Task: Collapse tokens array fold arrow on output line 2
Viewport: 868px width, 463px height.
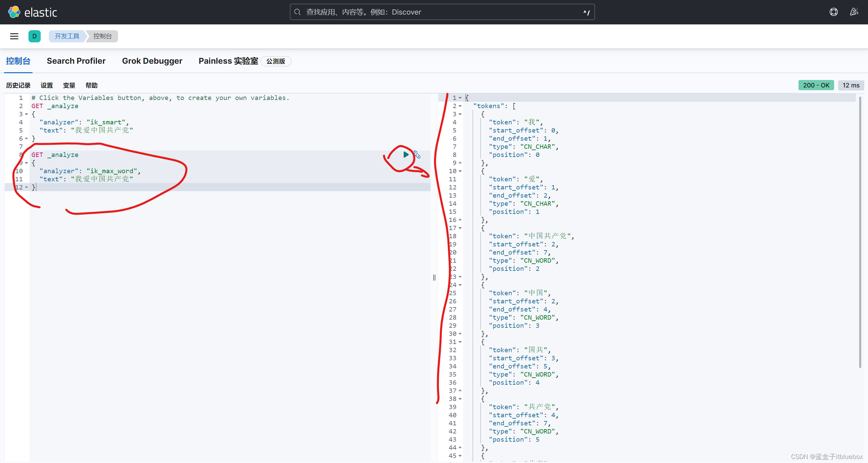Action: 460,106
